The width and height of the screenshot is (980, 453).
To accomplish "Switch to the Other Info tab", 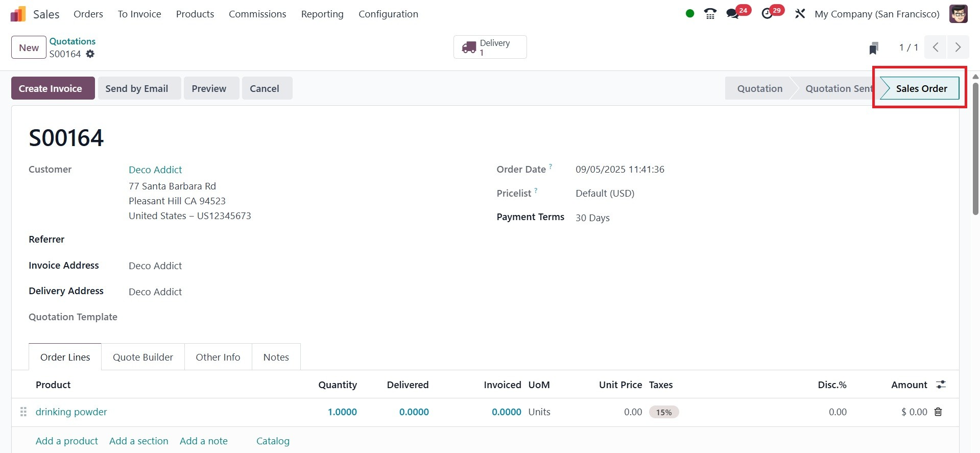I will (x=218, y=357).
